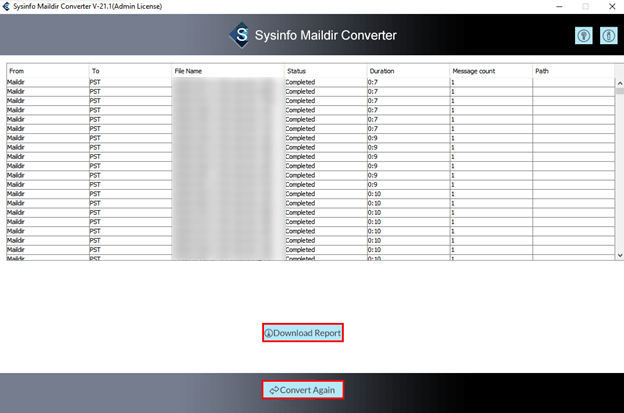This screenshot has height=413, width=624.
Task: Minimize the Sysinfo Maildir Converter window
Action: click(559, 6)
